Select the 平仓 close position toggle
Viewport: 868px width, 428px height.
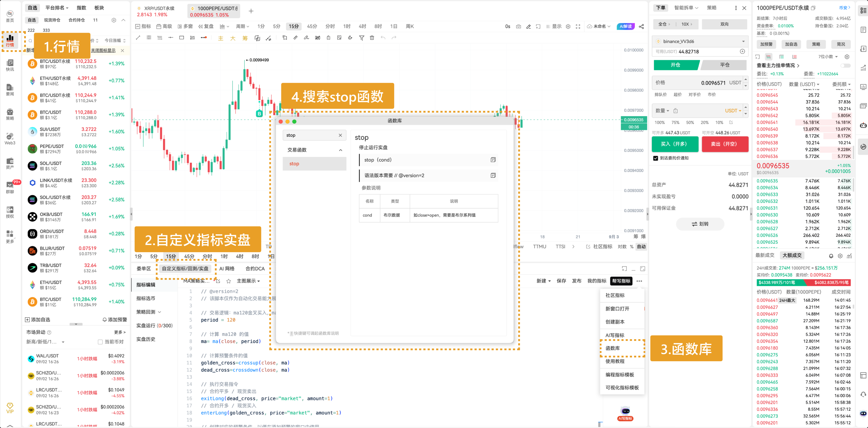pyautogui.click(x=724, y=65)
